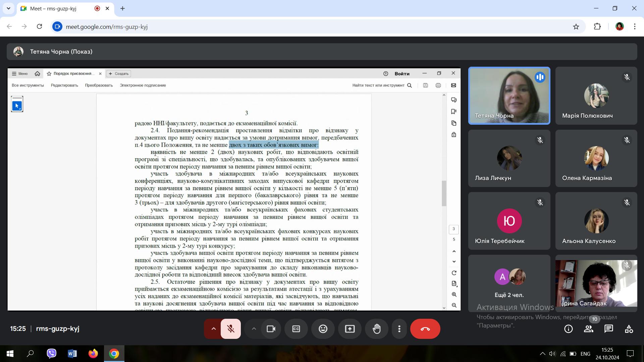
Task: Click save icon in PDF toolbar
Action: pos(425,85)
